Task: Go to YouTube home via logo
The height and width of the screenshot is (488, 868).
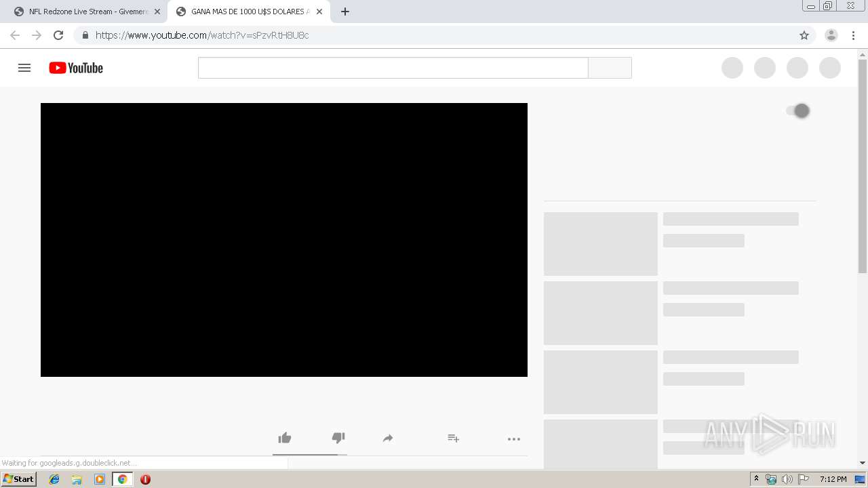Action: [76, 68]
